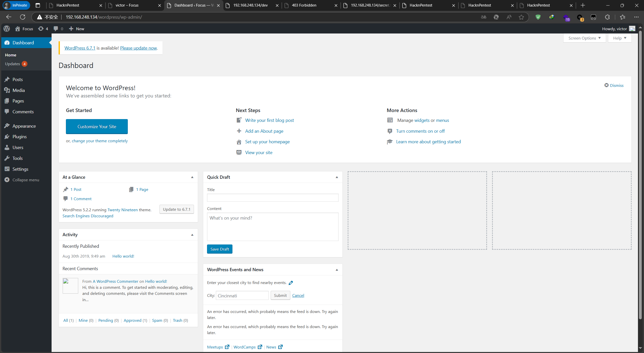The height and width of the screenshot is (353, 644).
Task: Dismiss the Welcome to WordPress panel
Action: [614, 85]
